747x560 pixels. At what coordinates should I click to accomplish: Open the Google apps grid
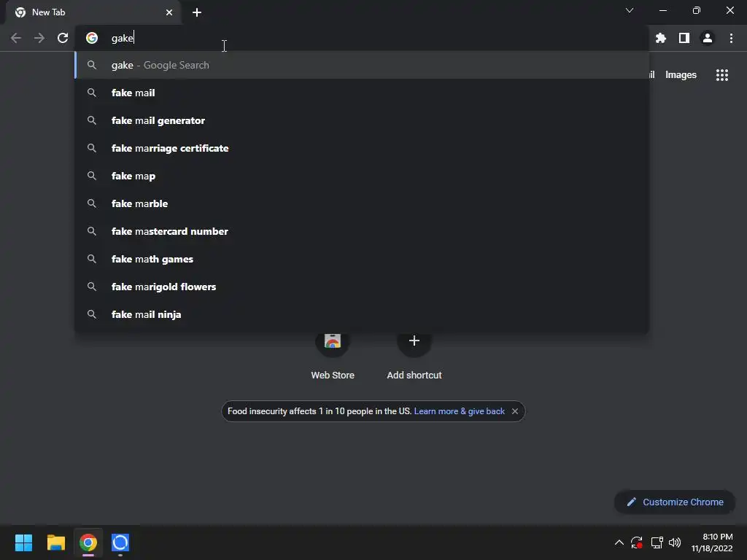tap(722, 75)
